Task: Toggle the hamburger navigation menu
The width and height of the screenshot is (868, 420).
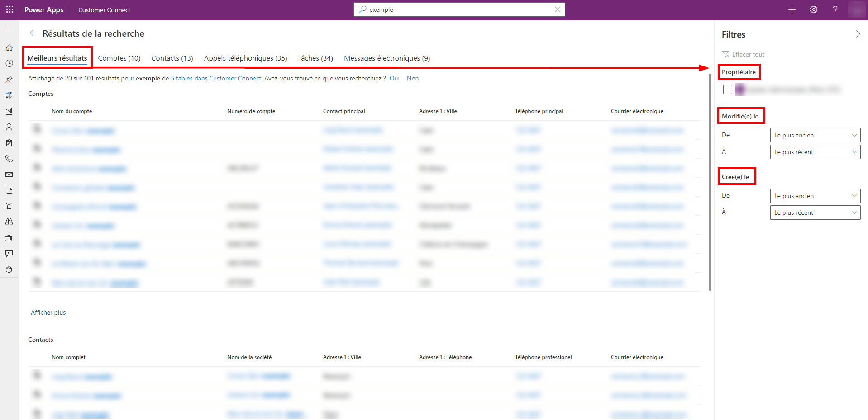Action: [x=9, y=30]
